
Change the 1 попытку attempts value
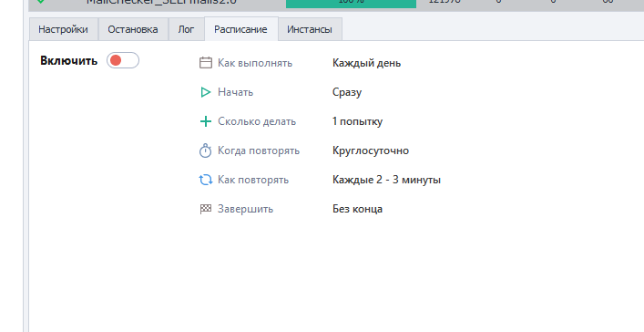(x=357, y=121)
